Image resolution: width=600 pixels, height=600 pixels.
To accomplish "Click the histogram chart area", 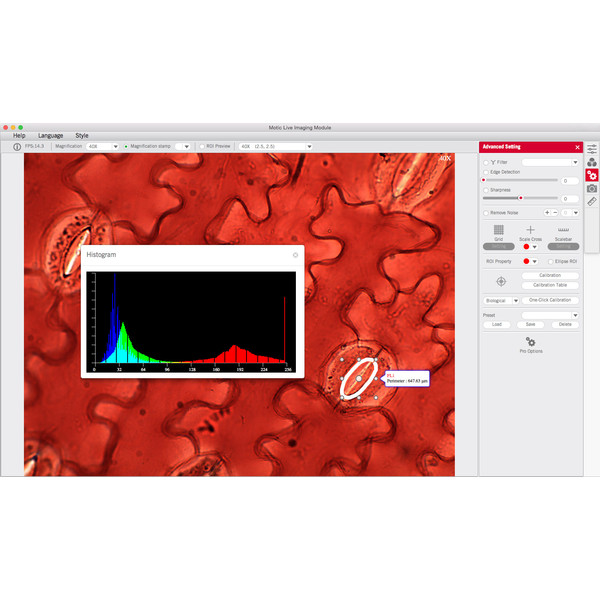I will tap(191, 322).
